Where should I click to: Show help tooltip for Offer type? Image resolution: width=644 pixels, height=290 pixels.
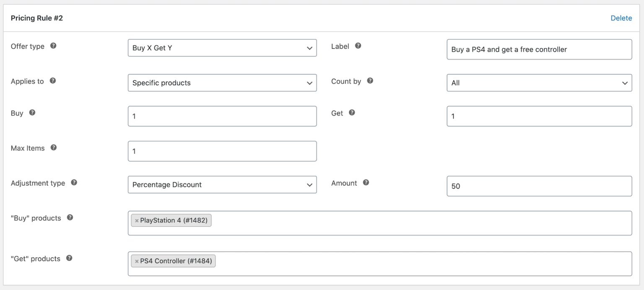click(53, 46)
